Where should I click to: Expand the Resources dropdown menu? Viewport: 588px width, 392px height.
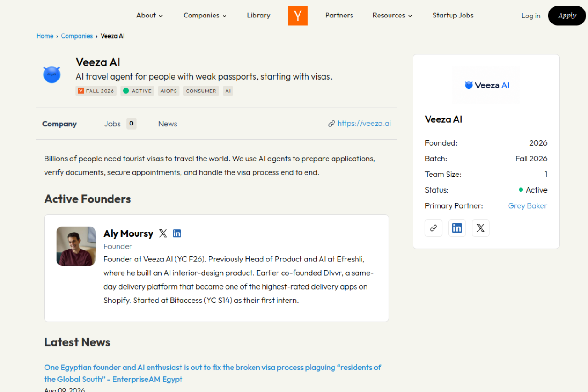tap(393, 16)
